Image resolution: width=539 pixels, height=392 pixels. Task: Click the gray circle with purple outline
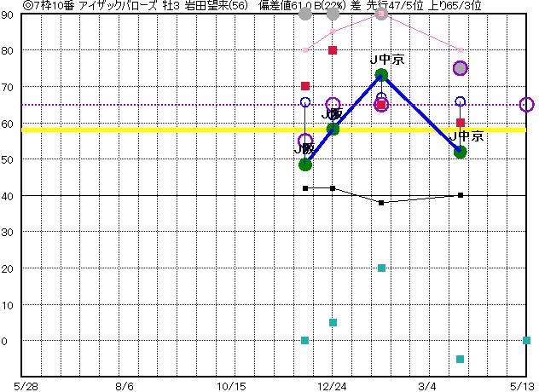click(x=460, y=68)
